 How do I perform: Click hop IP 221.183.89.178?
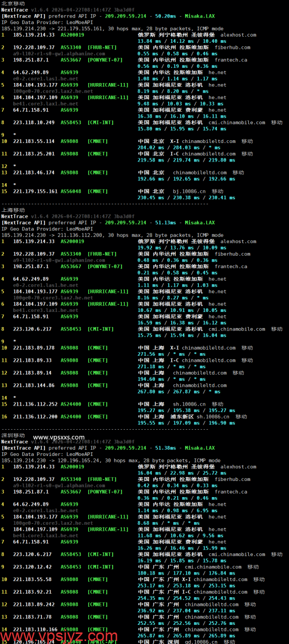pos(34,348)
